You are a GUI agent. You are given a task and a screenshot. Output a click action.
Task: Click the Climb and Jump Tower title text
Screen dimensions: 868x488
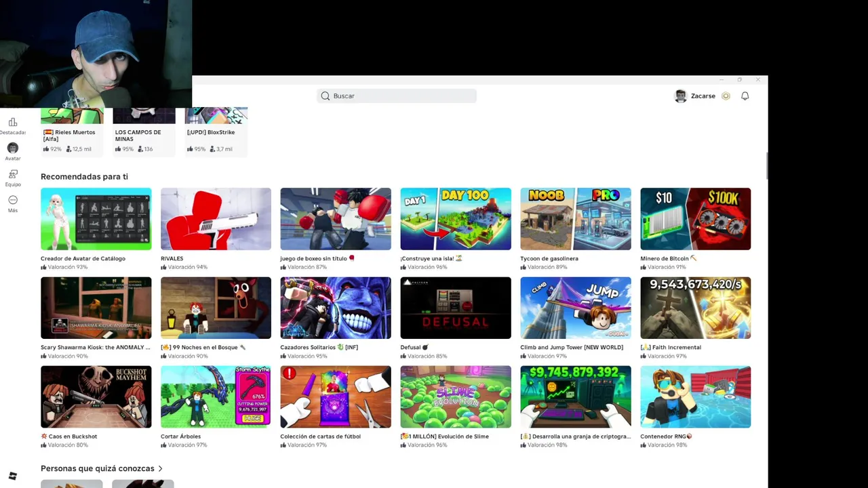572,347
